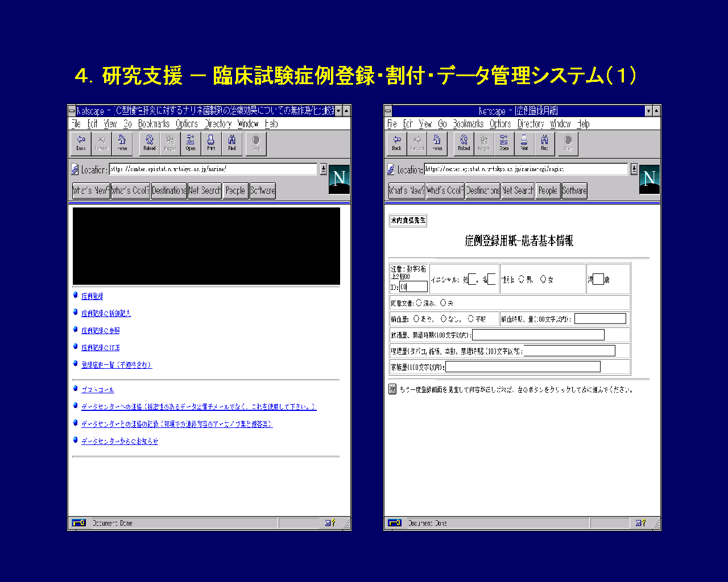728x582 pixels.
Task: Choose 不明 radio option for transfusion history
Action: point(471,319)
